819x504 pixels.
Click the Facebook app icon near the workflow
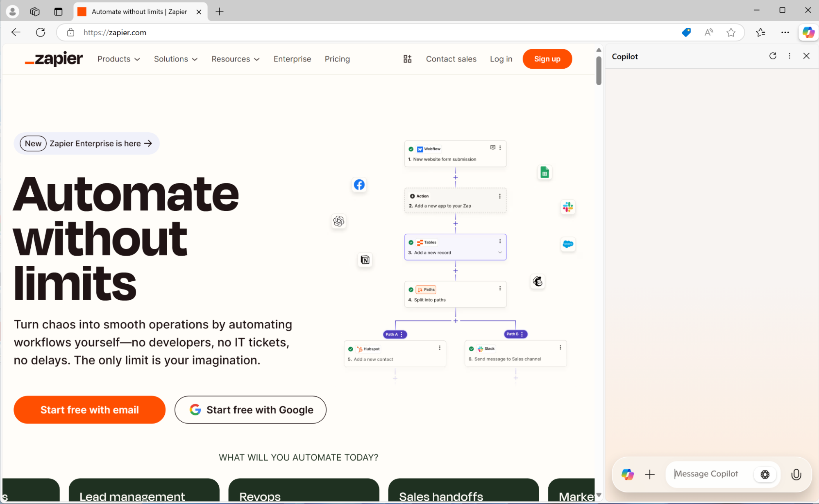pos(359,185)
